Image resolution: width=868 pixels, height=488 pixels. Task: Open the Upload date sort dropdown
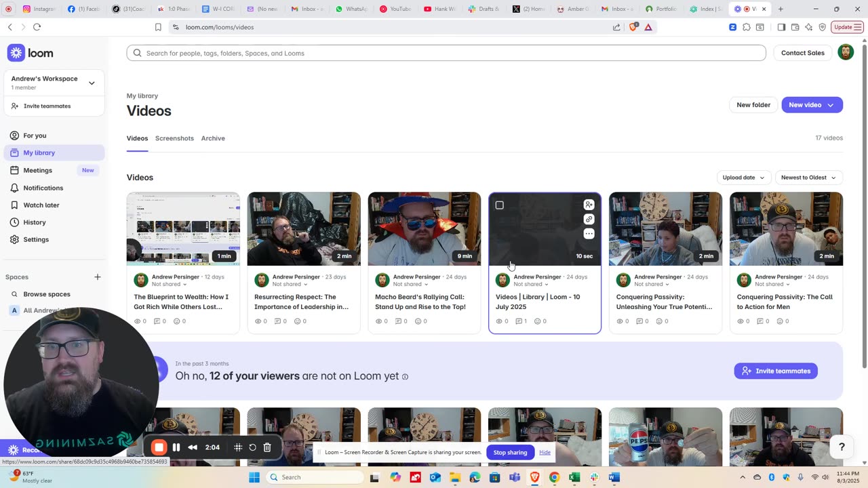click(744, 178)
